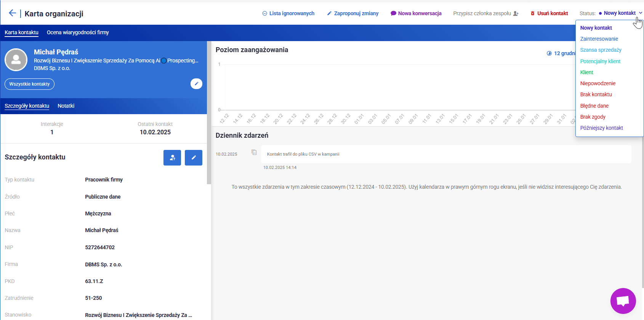The height and width of the screenshot is (320, 644).
Task: Click the square blue pencil edit button
Action: (194, 158)
